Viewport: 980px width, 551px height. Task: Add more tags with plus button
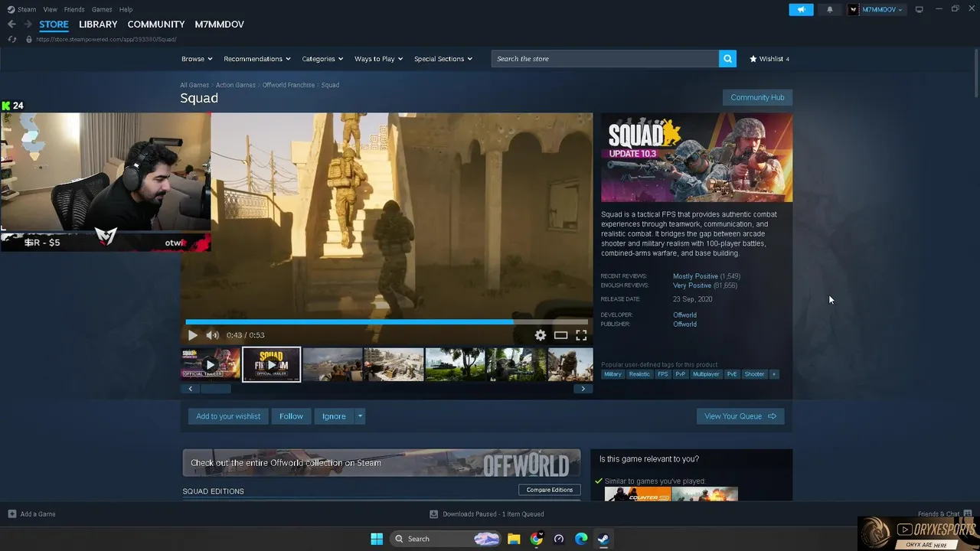[773, 374]
